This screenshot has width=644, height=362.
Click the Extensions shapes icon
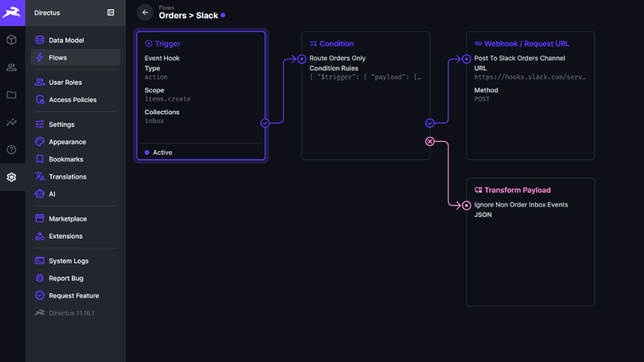click(x=39, y=236)
